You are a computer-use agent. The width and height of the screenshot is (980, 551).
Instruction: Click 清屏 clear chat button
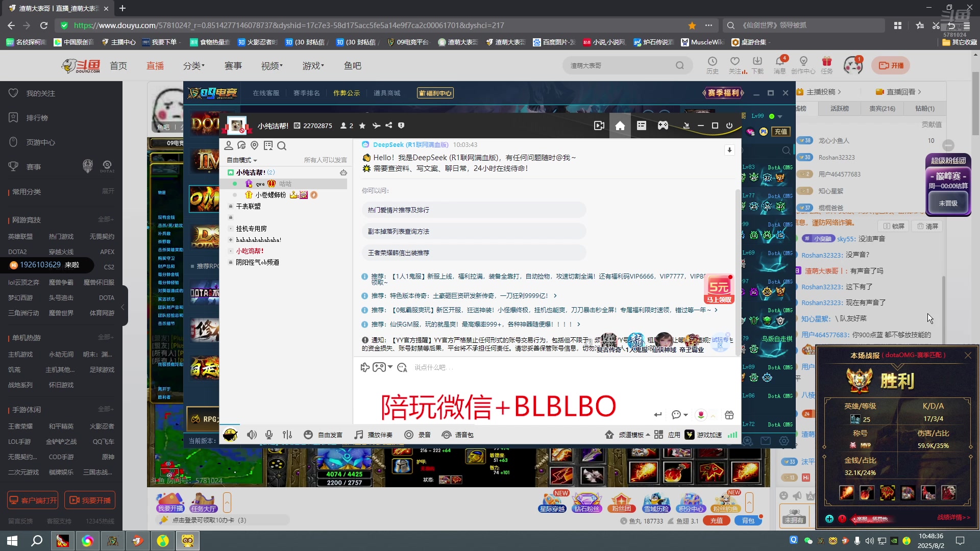(x=927, y=226)
